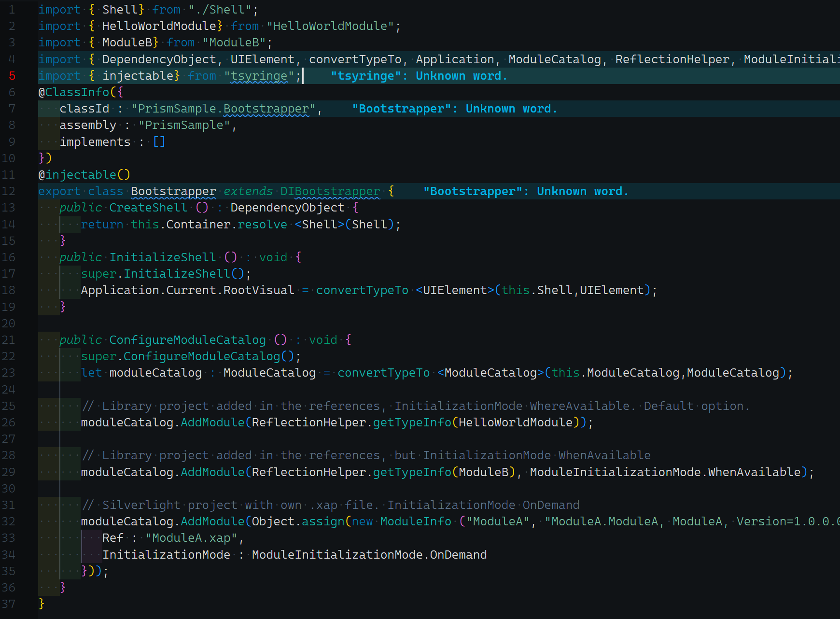This screenshot has height=619, width=840.
Task: Click the RootVisual property
Action: (258, 290)
